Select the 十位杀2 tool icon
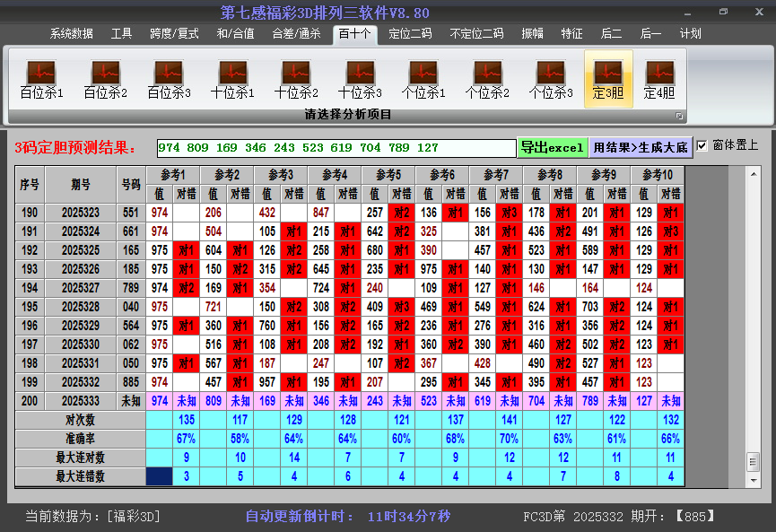 [295, 76]
